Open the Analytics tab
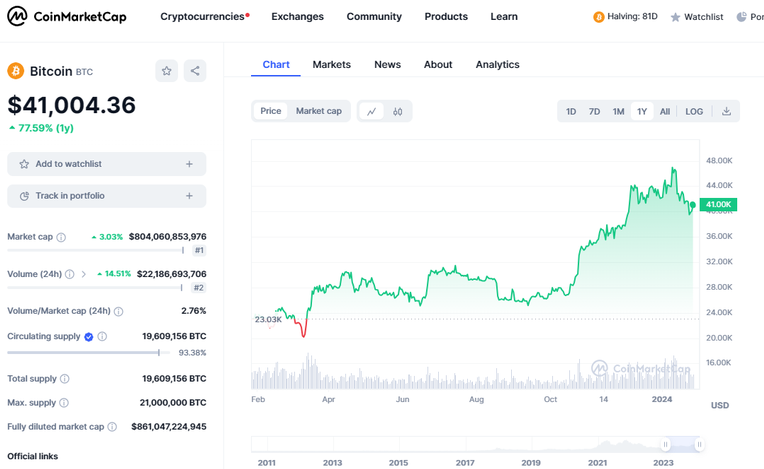Image resolution: width=764 pixels, height=469 pixels. tap(497, 64)
